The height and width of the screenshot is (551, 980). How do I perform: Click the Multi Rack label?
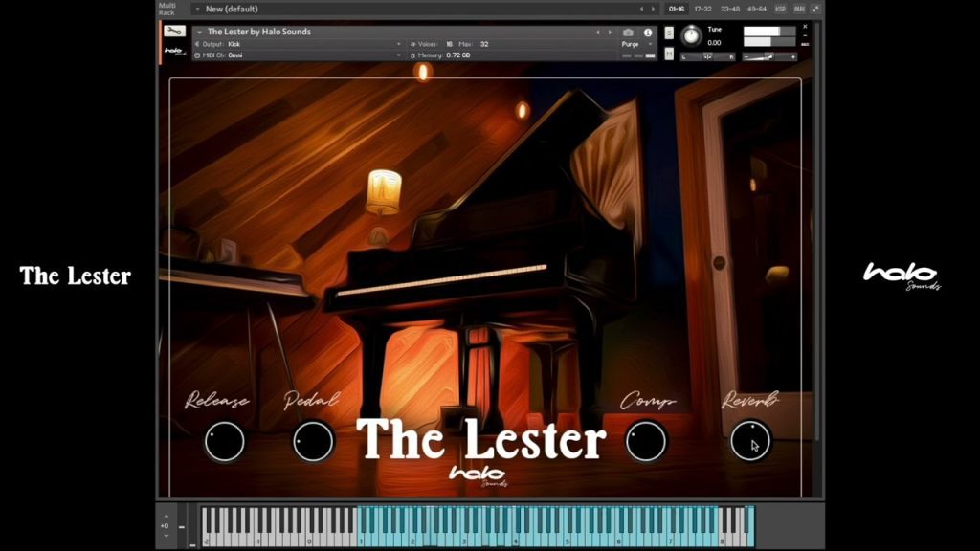click(167, 9)
